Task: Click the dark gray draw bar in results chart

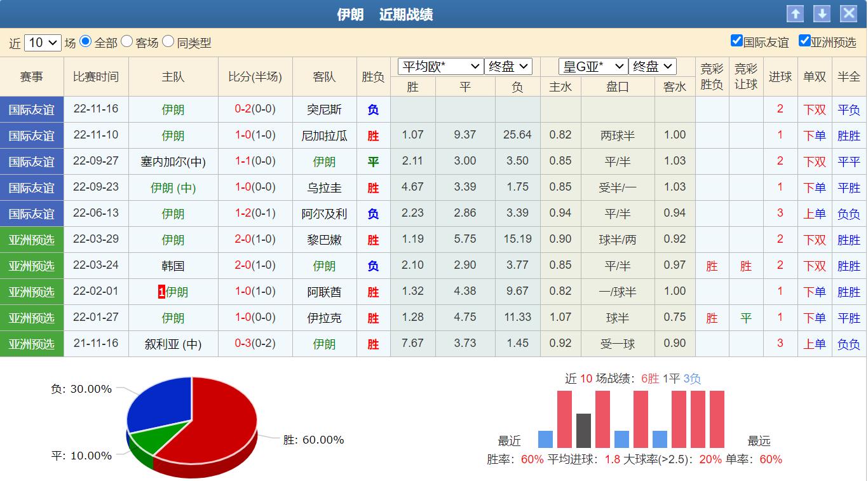Action: (x=583, y=431)
